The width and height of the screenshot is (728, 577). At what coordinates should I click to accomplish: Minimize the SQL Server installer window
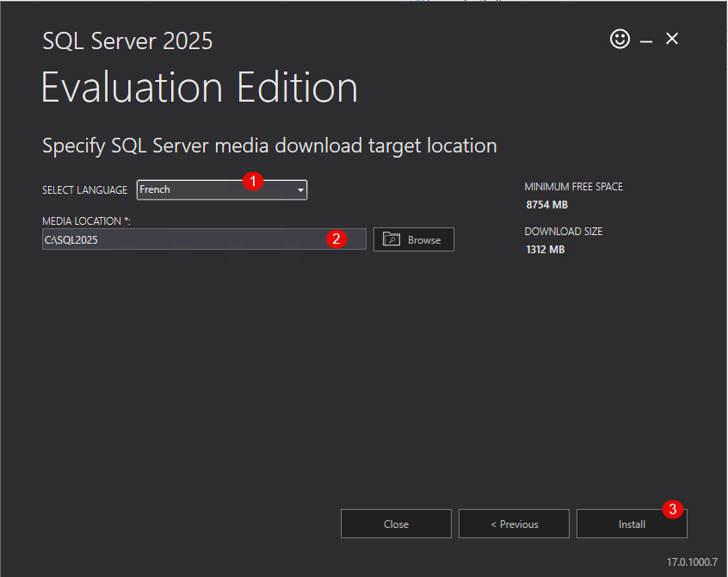646,41
